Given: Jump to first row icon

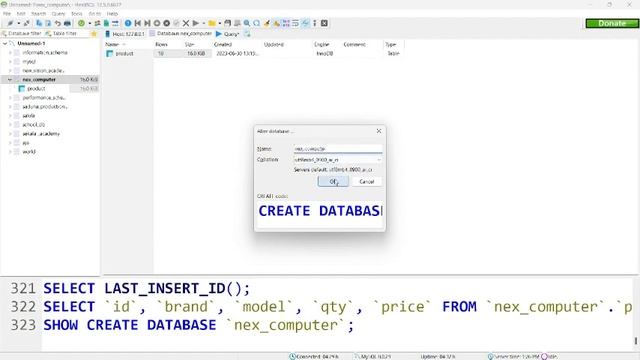Looking at the screenshot, I should 138,23.
